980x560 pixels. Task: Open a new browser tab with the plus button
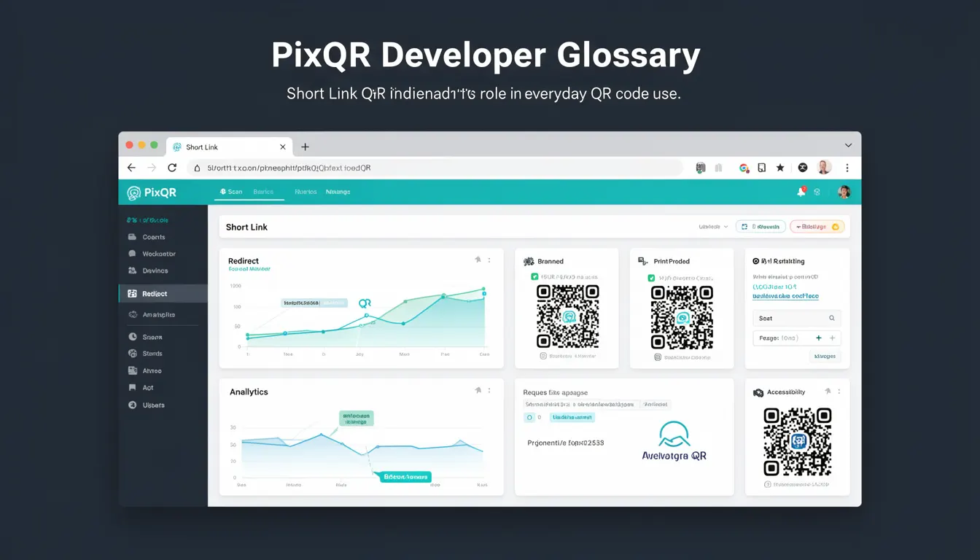305,147
